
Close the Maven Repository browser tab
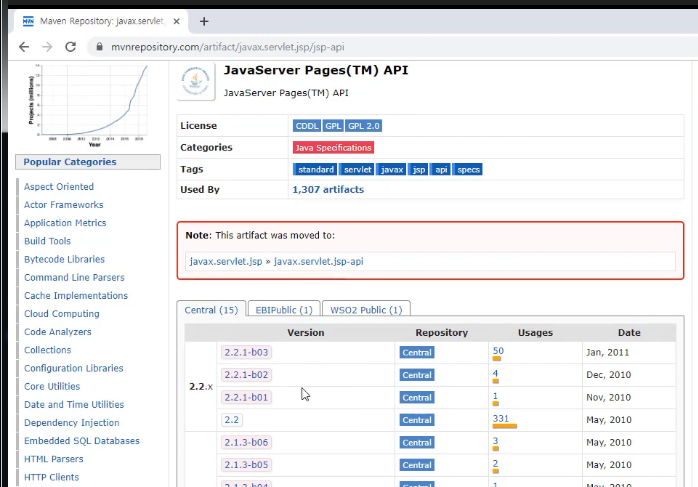click(x=177, y=21)
